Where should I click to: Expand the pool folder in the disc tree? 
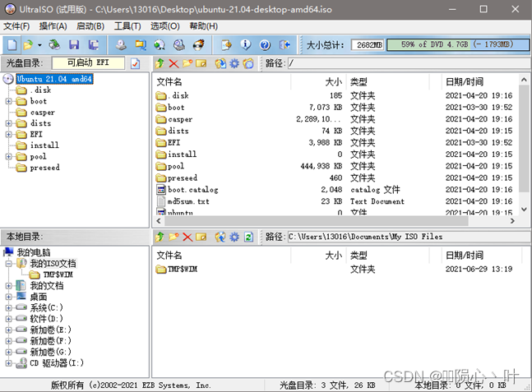(x=8, y=157)
